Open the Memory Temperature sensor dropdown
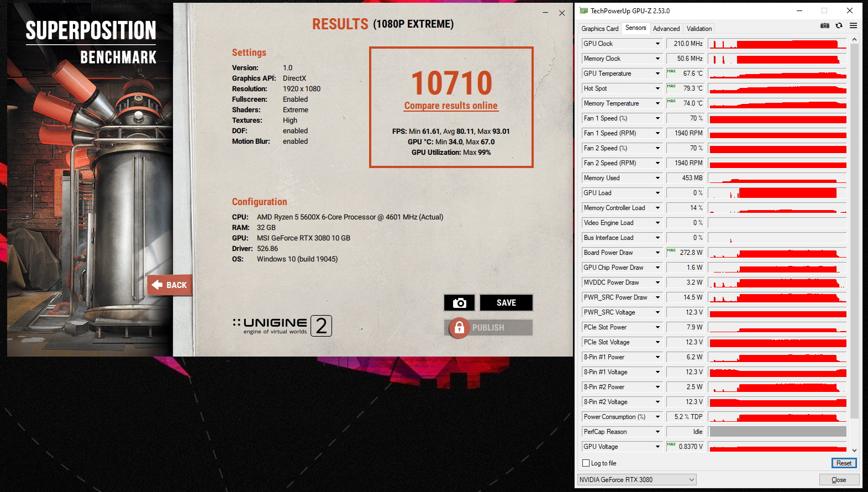Screen dimensions: 868x492 pos(657,103)
